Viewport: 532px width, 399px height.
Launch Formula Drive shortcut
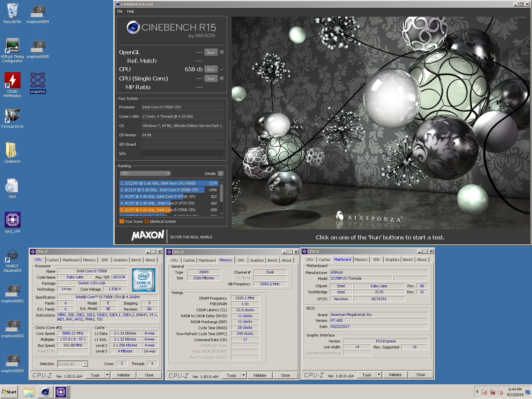tap(12, 118)
